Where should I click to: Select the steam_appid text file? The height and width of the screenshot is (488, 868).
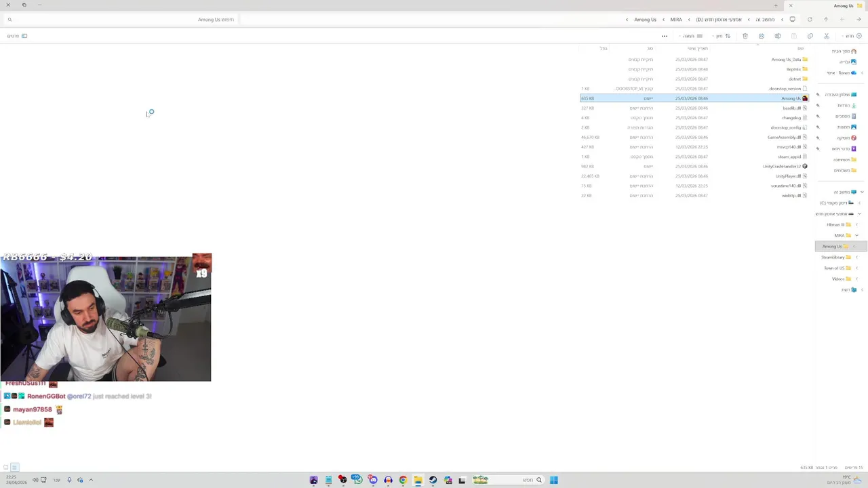(x=694, y=157)
